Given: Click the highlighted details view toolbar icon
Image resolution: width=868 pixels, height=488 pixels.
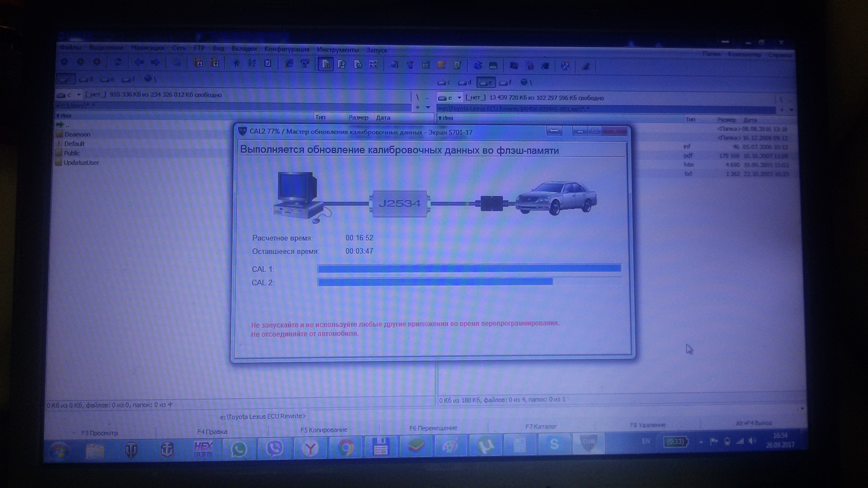Looking at the screenshot, I should 325,64.
